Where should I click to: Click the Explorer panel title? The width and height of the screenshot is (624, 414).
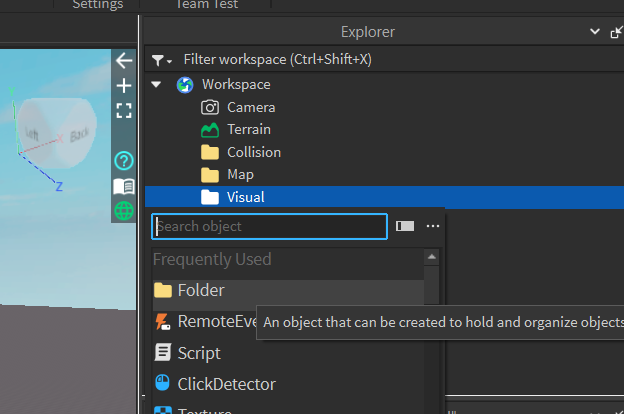point(368,32)
